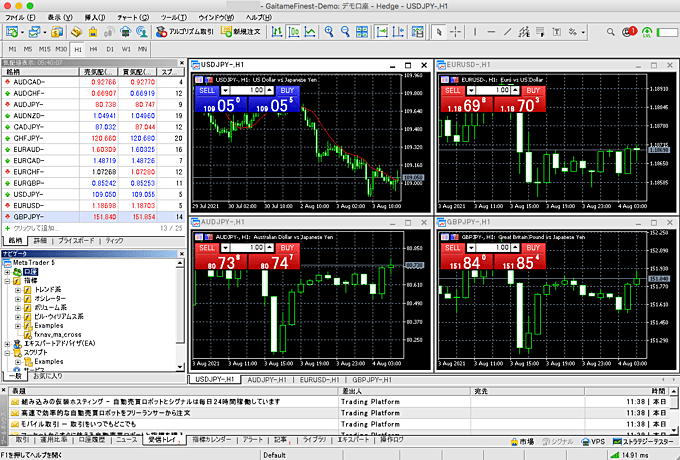Select the trendline drawing tool
This screenshot has height=460, width=680.
[507, 32]
